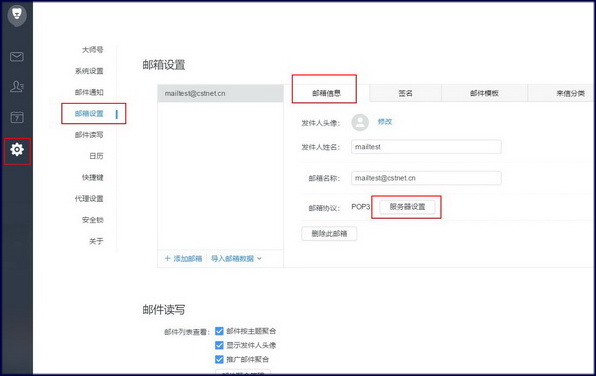Select 安全锁 in settings menu
Viewport: 596px width, 376px height.
[x=93, y=220]
